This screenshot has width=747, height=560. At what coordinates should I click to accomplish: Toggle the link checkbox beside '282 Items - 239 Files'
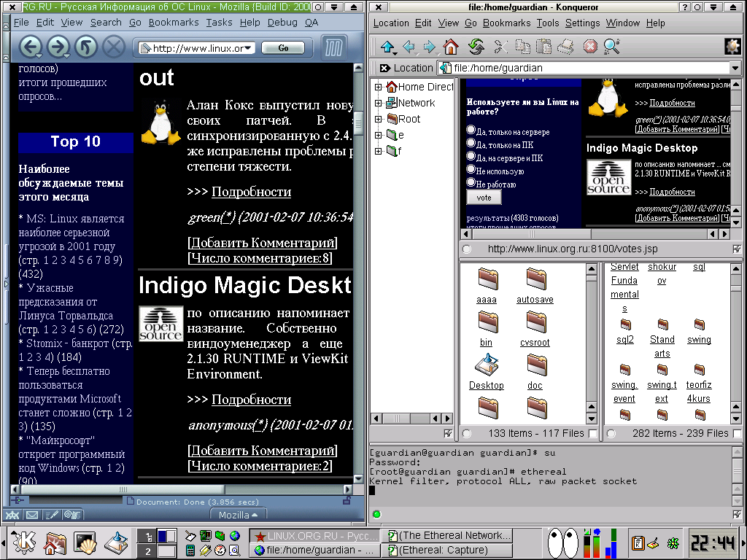pos(738,433)
